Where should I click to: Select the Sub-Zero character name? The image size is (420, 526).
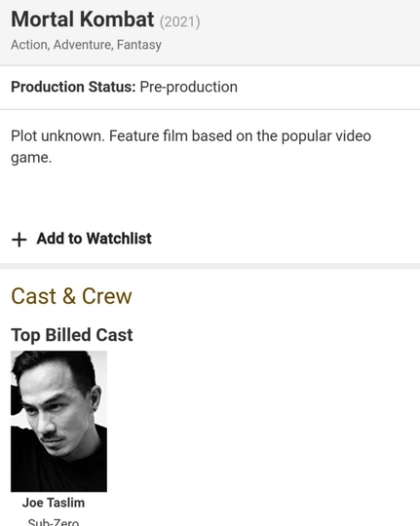(x=54, y=522)
